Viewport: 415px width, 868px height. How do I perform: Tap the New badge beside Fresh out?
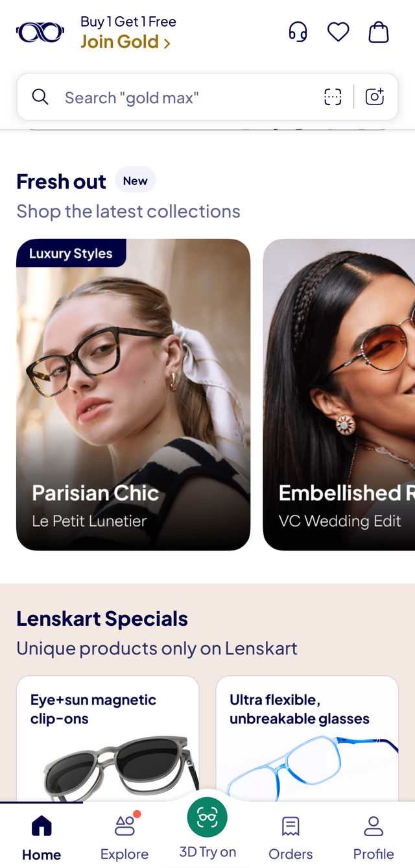coord(136,180)
